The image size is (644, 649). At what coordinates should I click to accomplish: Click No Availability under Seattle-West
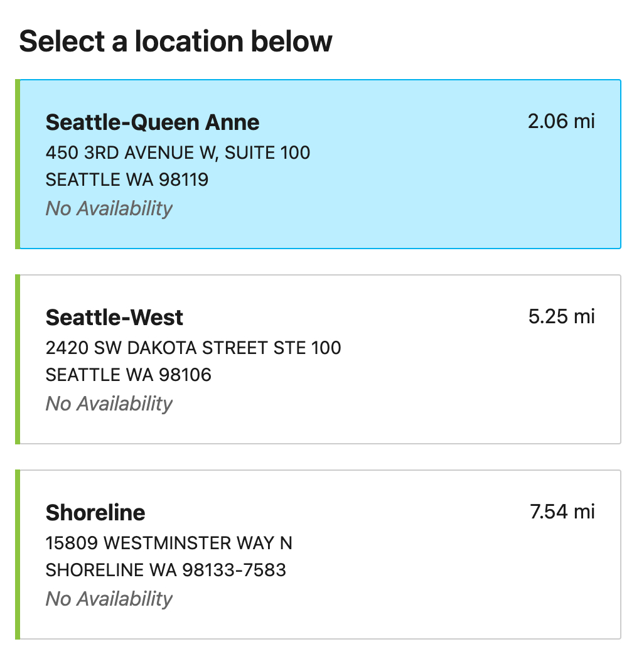click(109, 403)
